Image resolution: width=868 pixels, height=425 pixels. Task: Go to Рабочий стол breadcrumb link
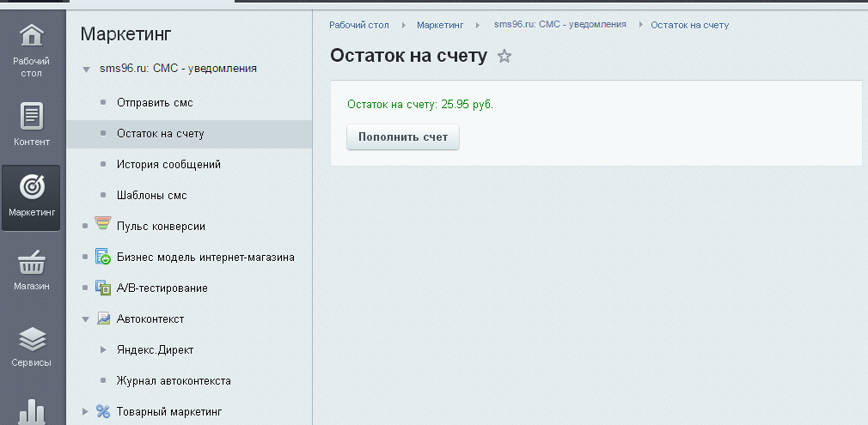pyautogui.click(x=358, y=25)
